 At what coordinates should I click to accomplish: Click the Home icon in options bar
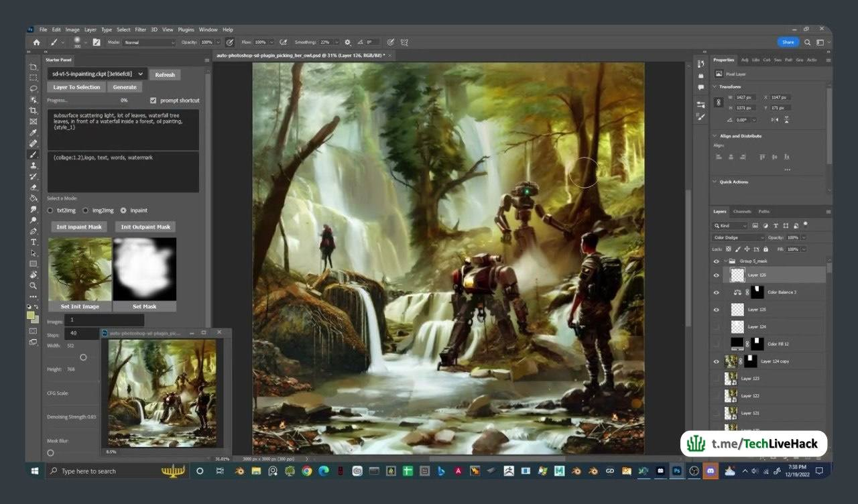(x=36, y=42)
